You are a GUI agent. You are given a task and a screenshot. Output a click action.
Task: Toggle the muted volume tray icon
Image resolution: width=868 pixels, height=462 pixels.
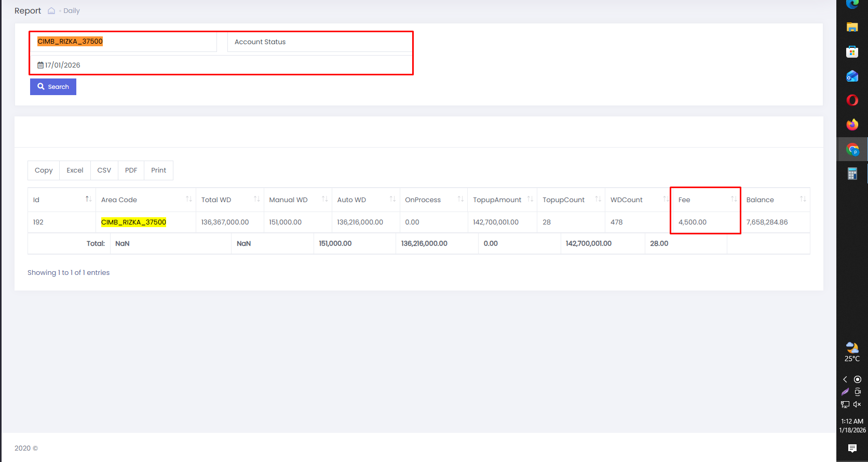pos(858,404)
